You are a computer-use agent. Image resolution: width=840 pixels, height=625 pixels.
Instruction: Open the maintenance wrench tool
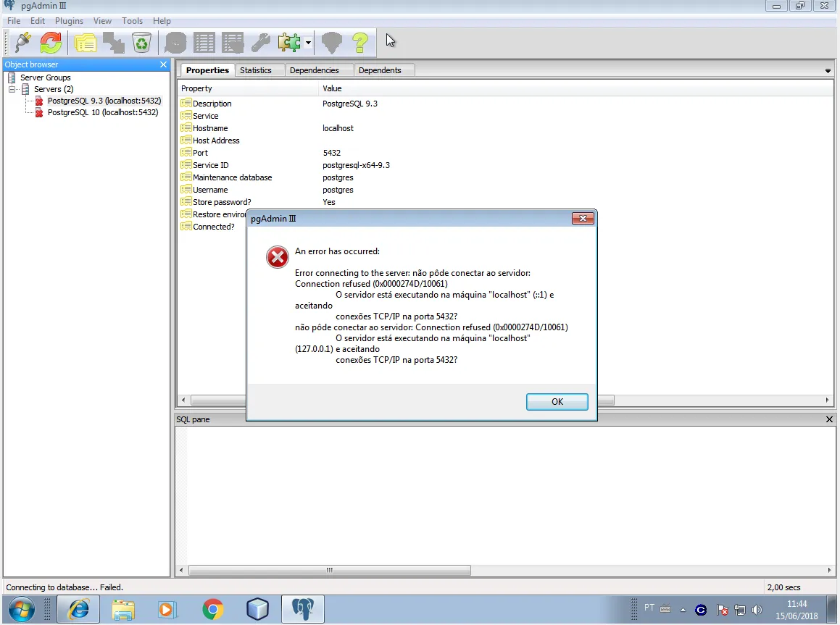(x=260, y=43)
